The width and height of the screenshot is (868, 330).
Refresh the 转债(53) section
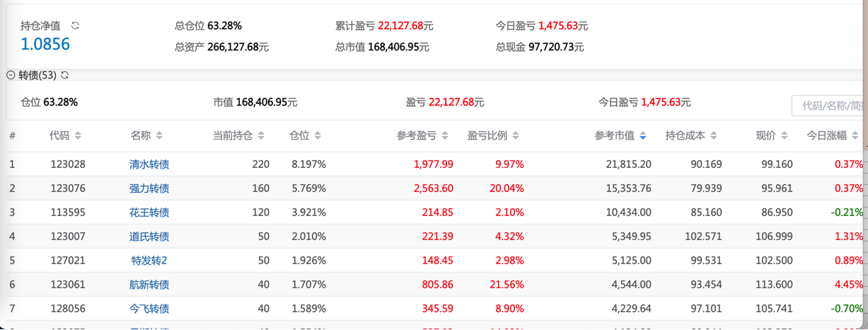[x=64, y=75]
